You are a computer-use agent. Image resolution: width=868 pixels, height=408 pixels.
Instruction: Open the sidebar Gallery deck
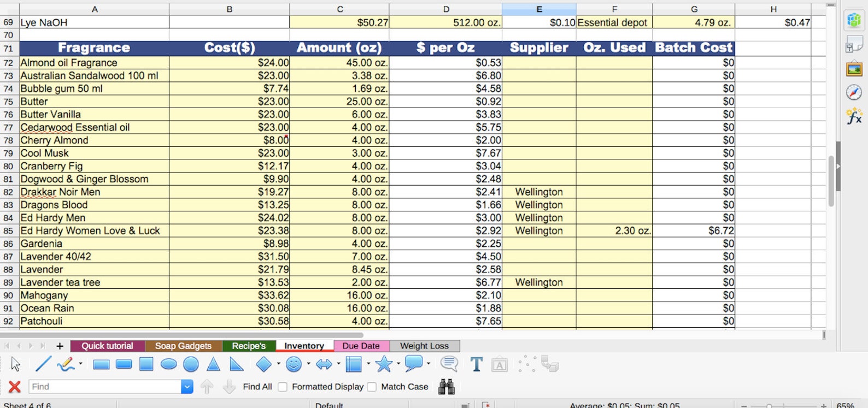(854, 69)
